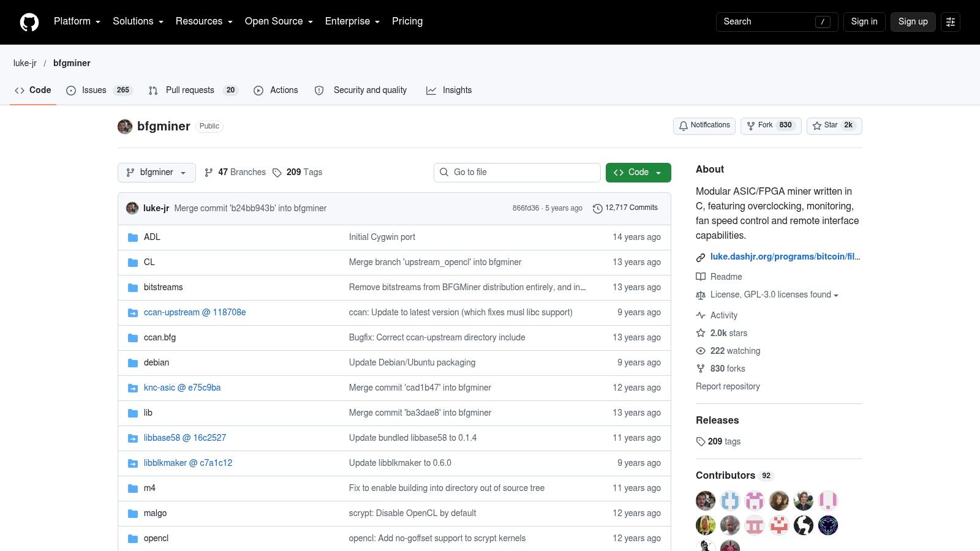Screen dimensions: 980x551
Task: Switch to the Insights tab
Action: [x=450, y=90]
